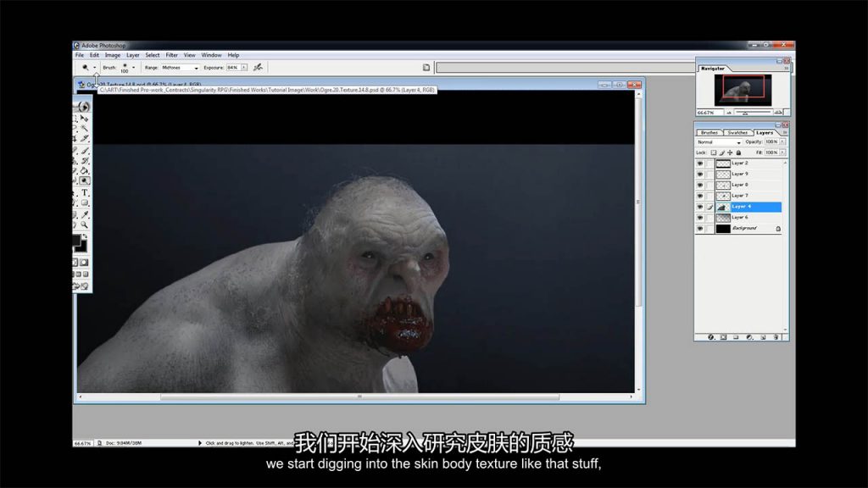Toggle lock transparent pixels in Layers panel

pyautogui.click(x=714, y=152)
